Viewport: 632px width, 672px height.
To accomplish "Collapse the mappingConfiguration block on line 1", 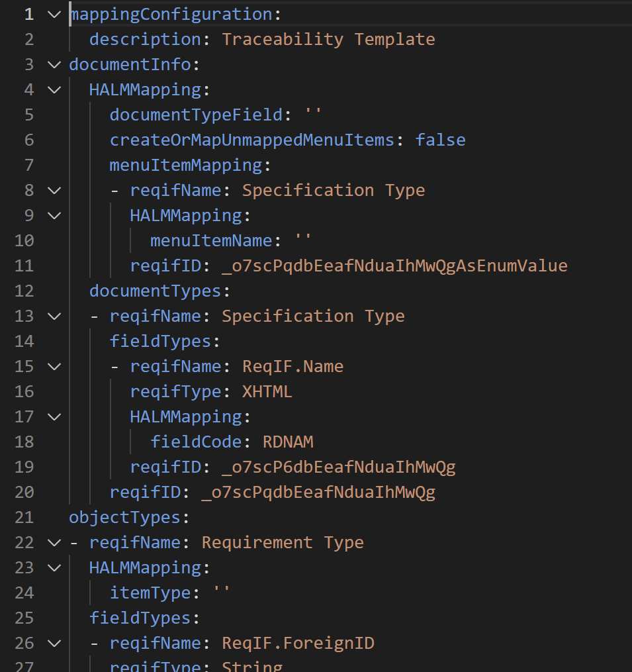I will pos(54,15).
